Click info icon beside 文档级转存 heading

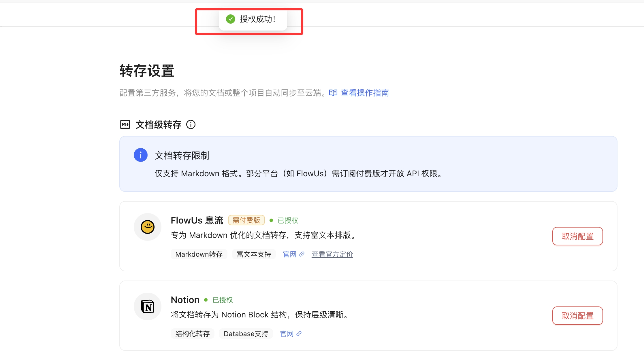tap(191, 125)
